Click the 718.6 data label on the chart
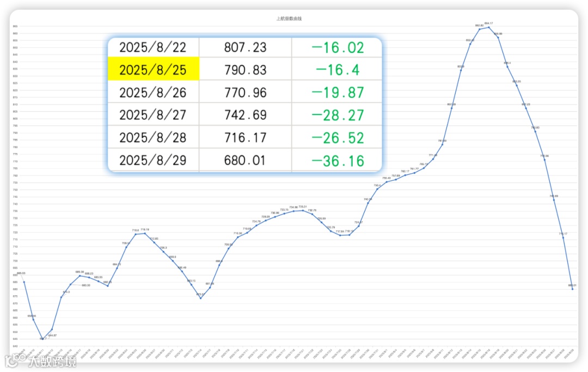This screenshot has width=588, height=372. (136, 230)
